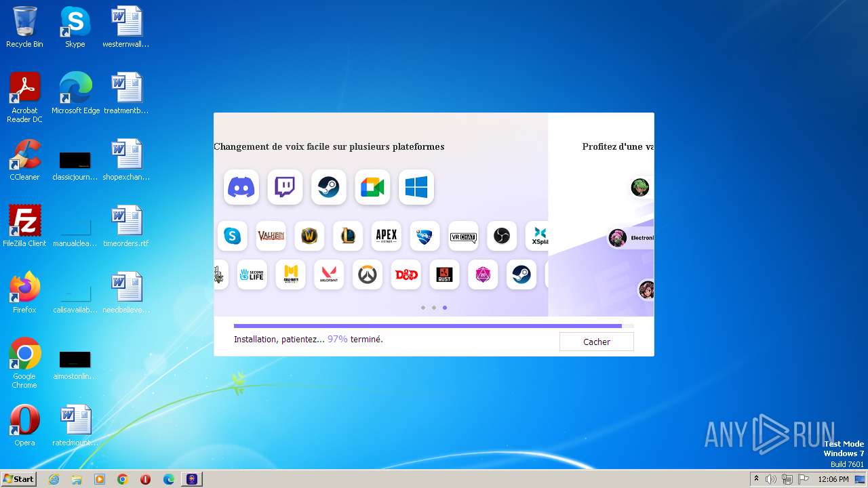Click the Windows logo platform icon
The image size is (868, 488).
416,187
